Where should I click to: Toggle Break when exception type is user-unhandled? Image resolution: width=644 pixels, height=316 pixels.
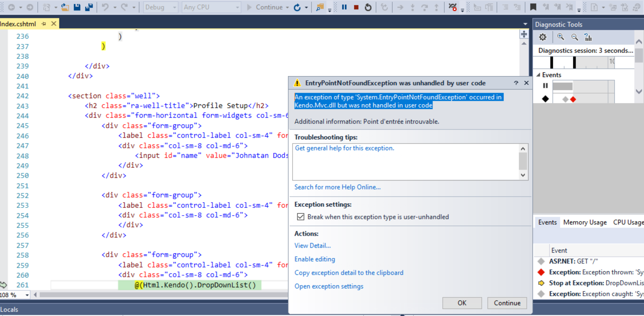coord(301,217)
